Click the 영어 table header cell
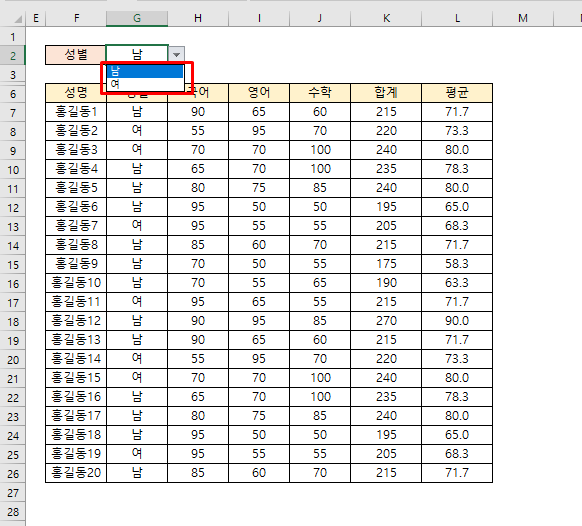This screenshot has height=526, width=582. pos(259,93)
